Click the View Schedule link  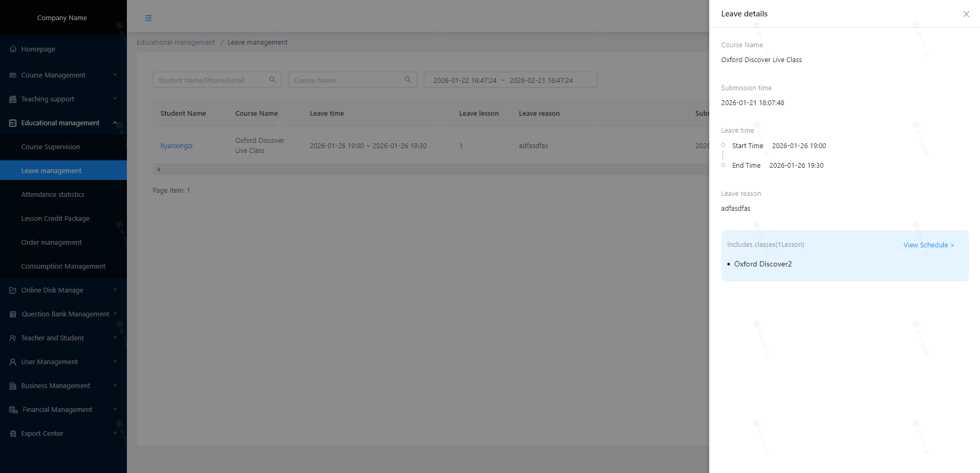coord(928,245)
